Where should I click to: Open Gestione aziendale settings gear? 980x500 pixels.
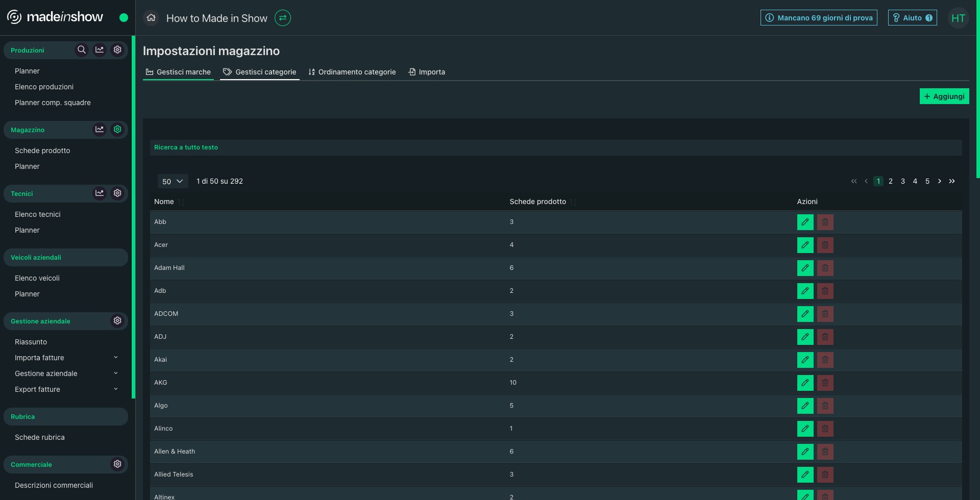(x=117, y=321)
